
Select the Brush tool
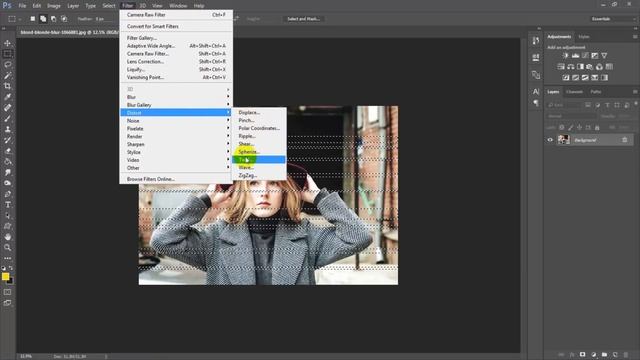click(x=7, y=118)
